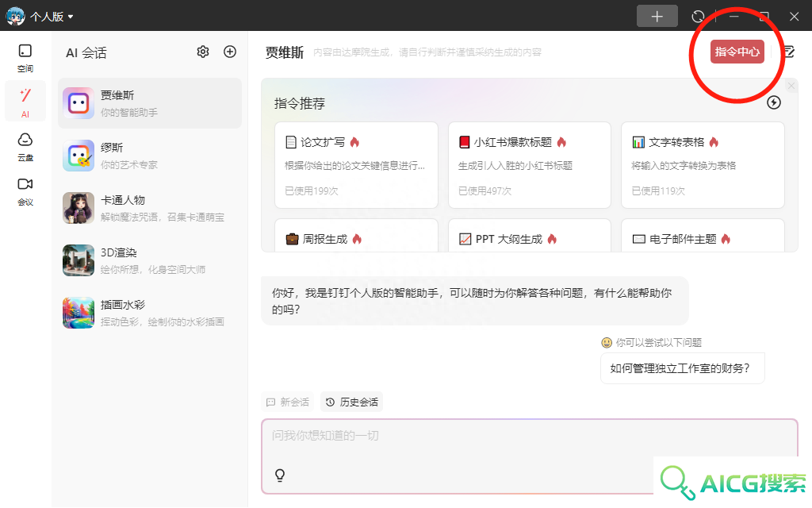Click the 3D渲染 avatar thumbnail

tap(79, 260)
